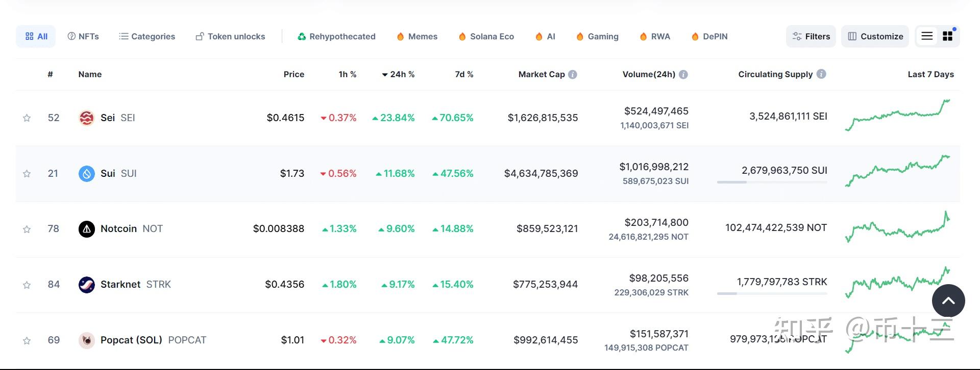This screenshot has width=980, height=370.
Task: Open the Token unlocks tab
Action: 230,37
